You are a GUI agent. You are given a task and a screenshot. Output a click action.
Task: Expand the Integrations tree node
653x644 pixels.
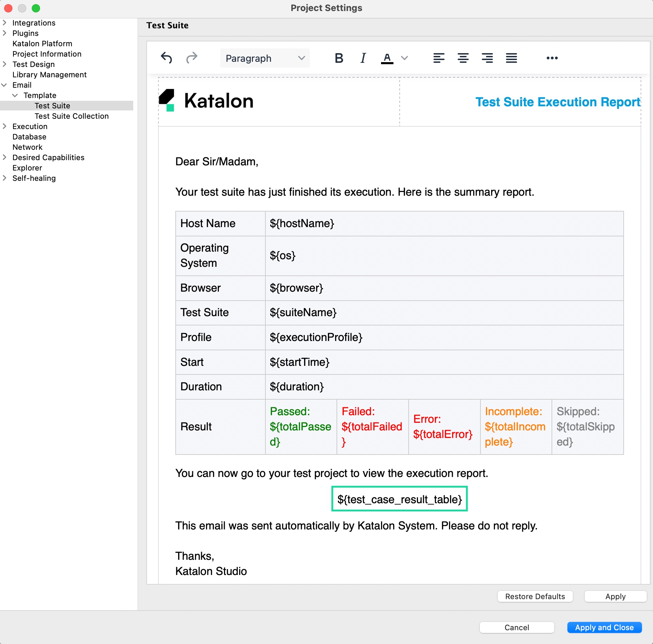click(4, 23)
